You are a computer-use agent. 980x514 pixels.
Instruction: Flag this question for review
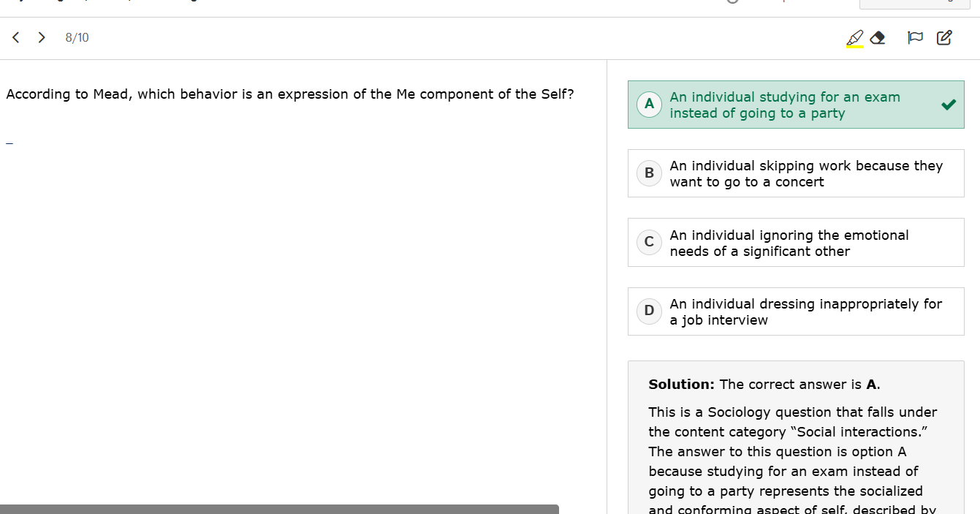pos(915,38)
